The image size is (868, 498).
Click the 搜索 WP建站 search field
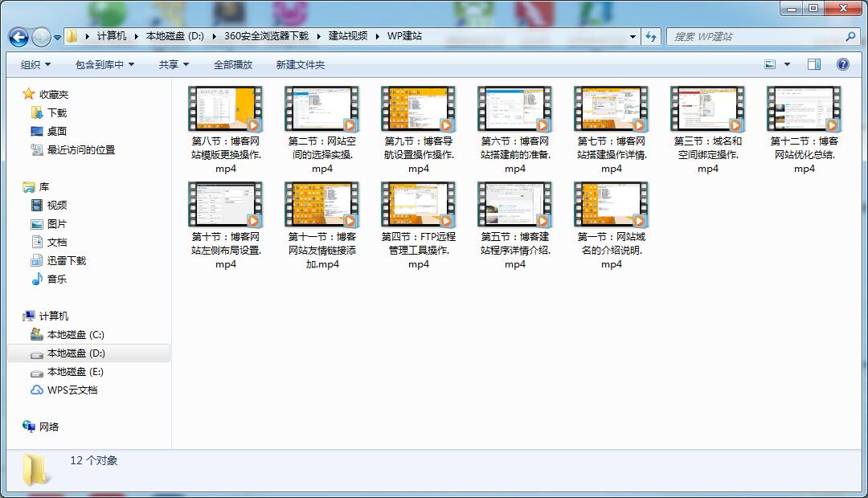coord(755,37)
